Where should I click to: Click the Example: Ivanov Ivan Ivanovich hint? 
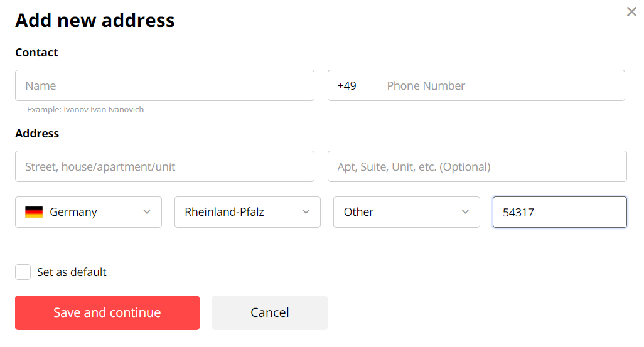tap(85, 110)
